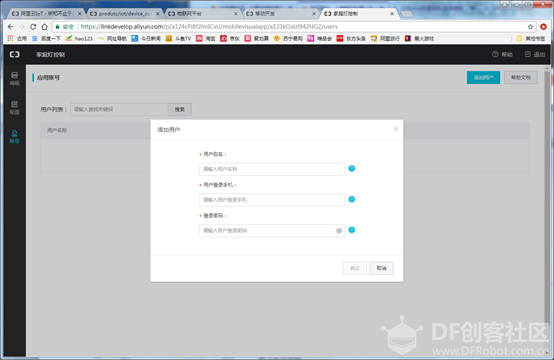Click the 确定 button in dialog
The image size is (554, 360).
(355, 268)
